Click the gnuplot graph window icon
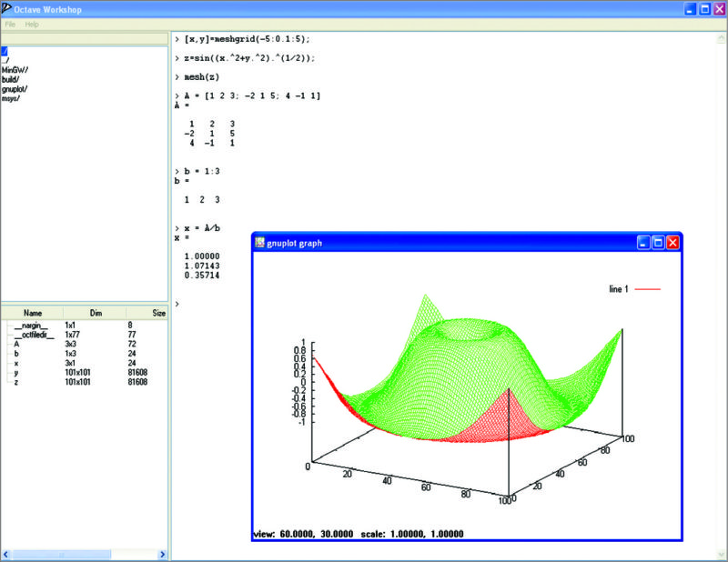 (259, 243)
